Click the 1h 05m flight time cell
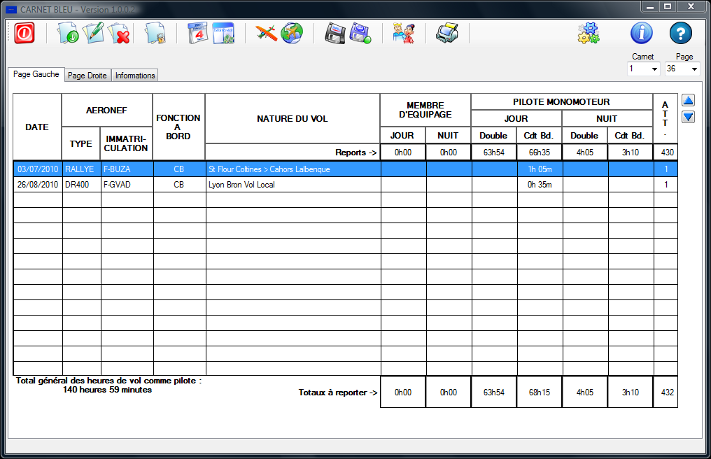Screen dimensions: 711x459 [x=540, y=169]
